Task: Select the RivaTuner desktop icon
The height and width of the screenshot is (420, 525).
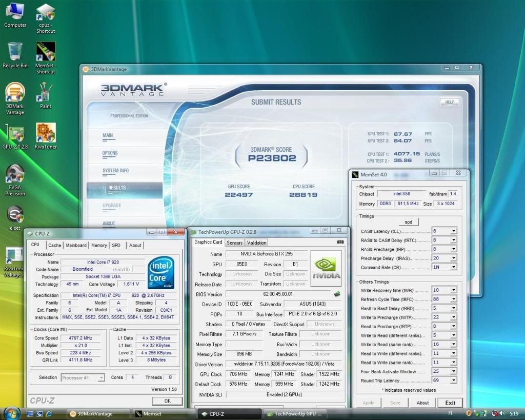Action: 46,136
